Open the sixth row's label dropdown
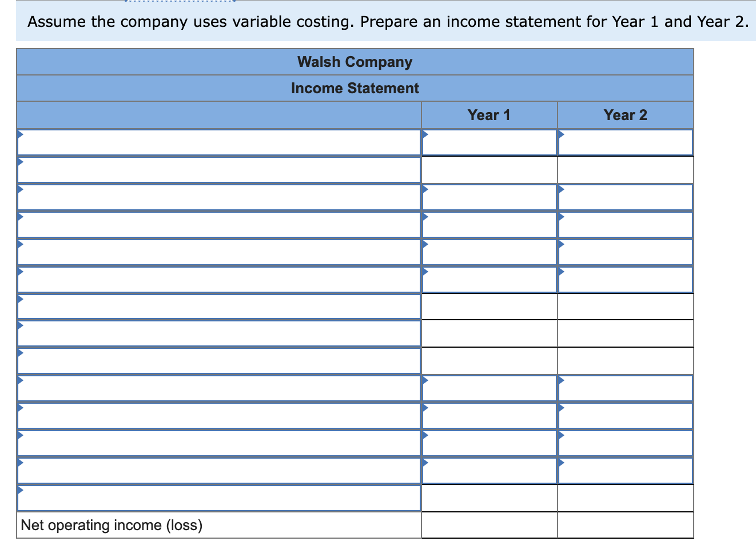 219,280
